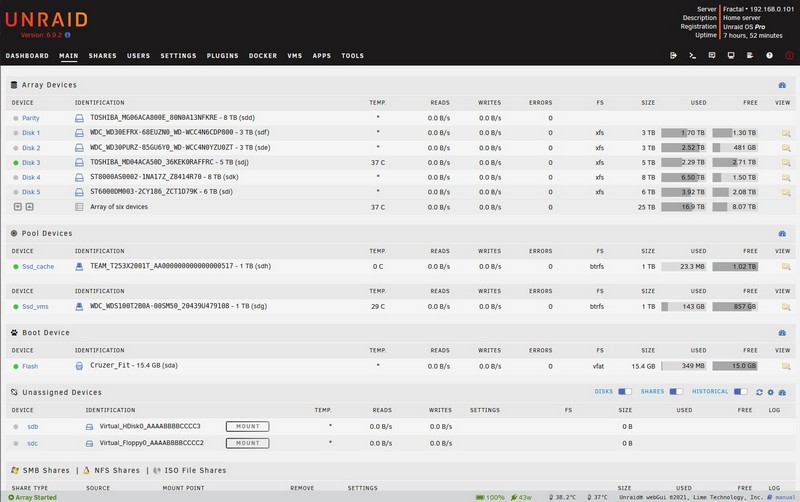Viewport: 800px width, 502px height.
Task: Open the Flash boot device link
Action: tap(30, 366)
